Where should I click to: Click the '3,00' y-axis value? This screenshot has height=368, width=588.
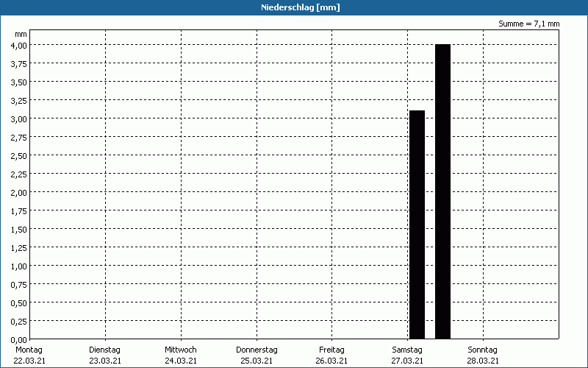19,119
